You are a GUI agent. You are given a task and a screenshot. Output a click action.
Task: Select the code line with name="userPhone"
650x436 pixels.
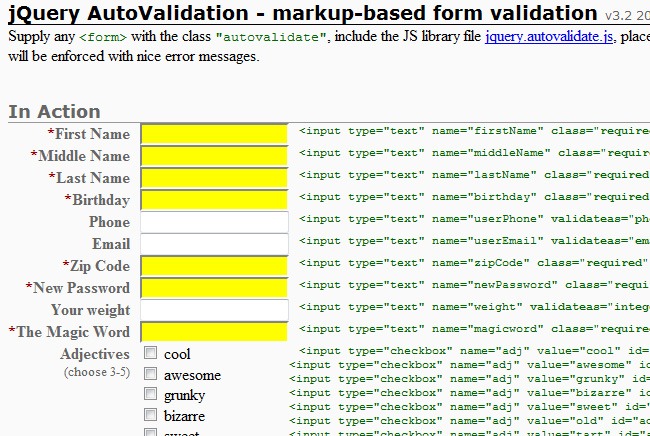474,219
